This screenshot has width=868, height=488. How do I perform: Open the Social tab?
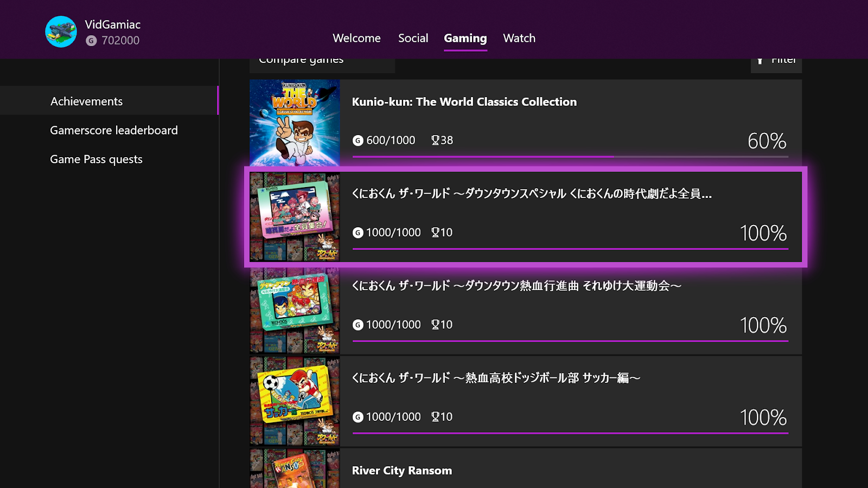pyautogui.click(x=413, y=38)
